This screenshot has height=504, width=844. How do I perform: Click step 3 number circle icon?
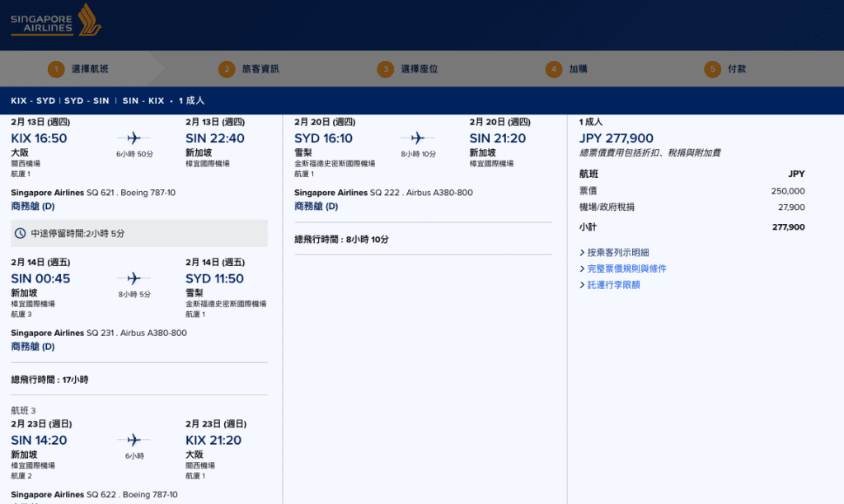386,69
